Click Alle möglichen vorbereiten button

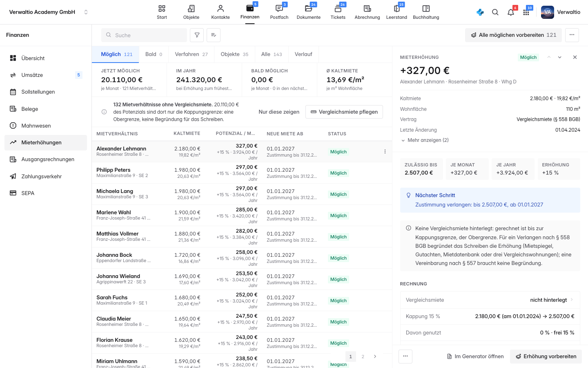(x=514, y=35)
